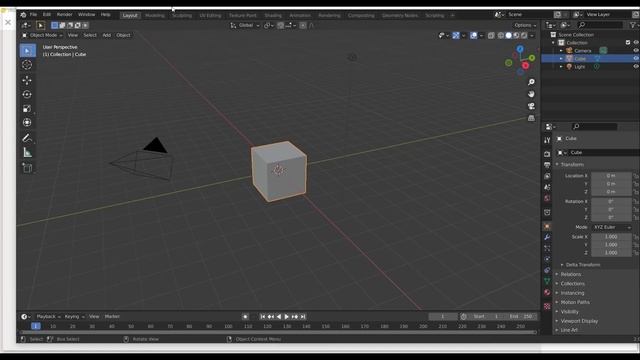Hide the Cube in outliner
This screenshot has width=640, height=360.
coord(636,58)
